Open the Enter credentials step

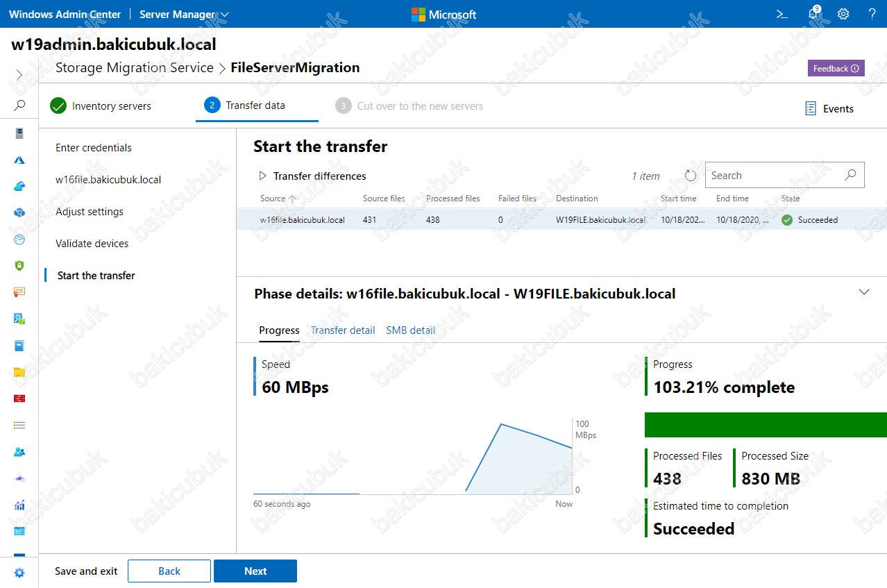click(x=94, y=148)
